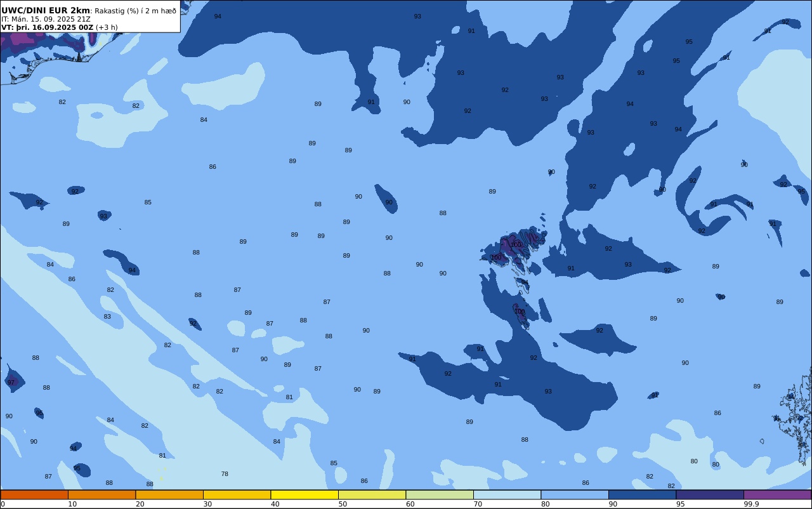Click the amber 20–30 legend swatch
This screenshot has width=812, height=509.
(169, 494)
